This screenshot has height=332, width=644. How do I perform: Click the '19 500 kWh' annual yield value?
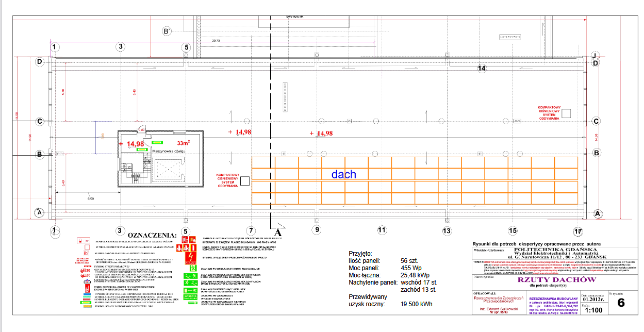coord(417,304)
